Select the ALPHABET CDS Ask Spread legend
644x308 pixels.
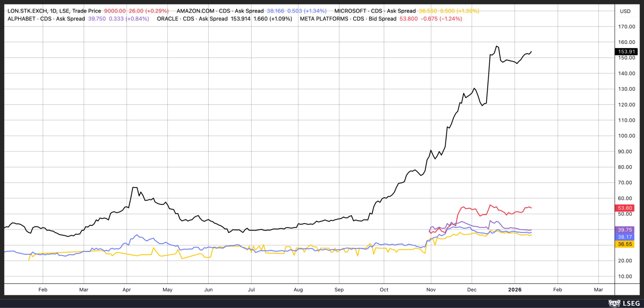[x=46, y=19]
